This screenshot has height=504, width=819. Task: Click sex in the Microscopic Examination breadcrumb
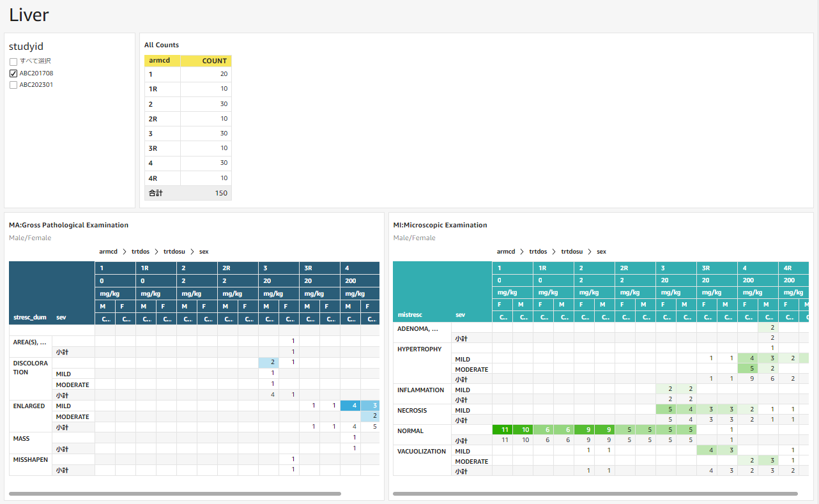[601, 251]
